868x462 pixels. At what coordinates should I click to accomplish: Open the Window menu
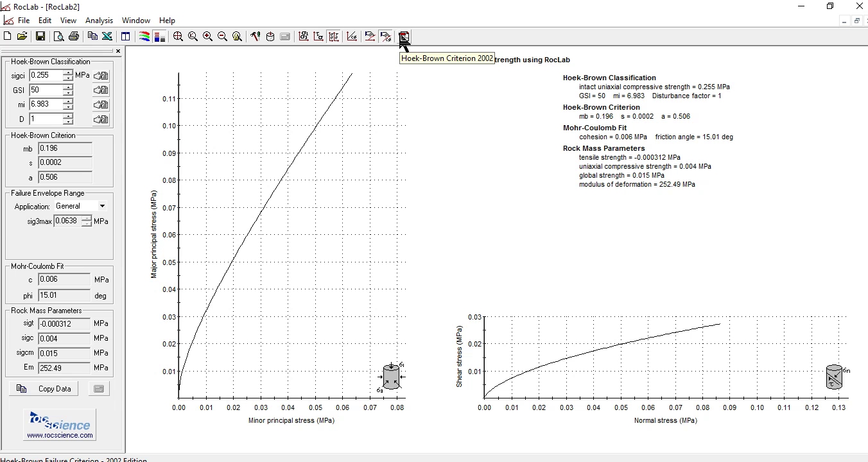coord(136,21)
